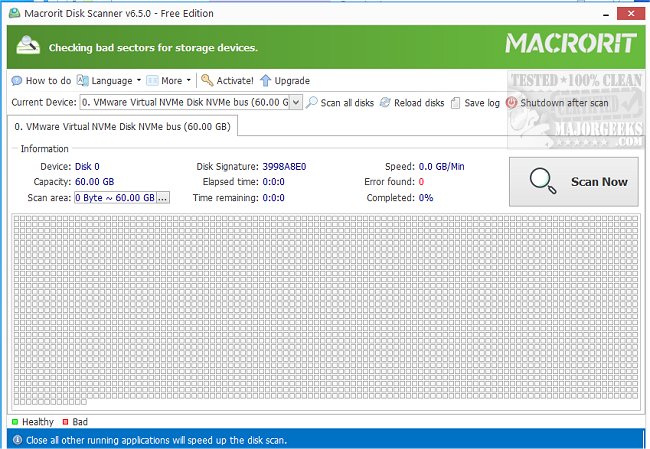Click the Scan area range field
Screen dimensions: 650x449
[x=115, y=198]
